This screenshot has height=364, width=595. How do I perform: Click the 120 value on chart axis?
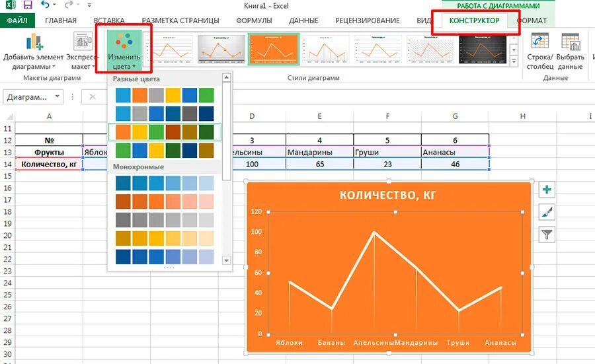(257, 211)
